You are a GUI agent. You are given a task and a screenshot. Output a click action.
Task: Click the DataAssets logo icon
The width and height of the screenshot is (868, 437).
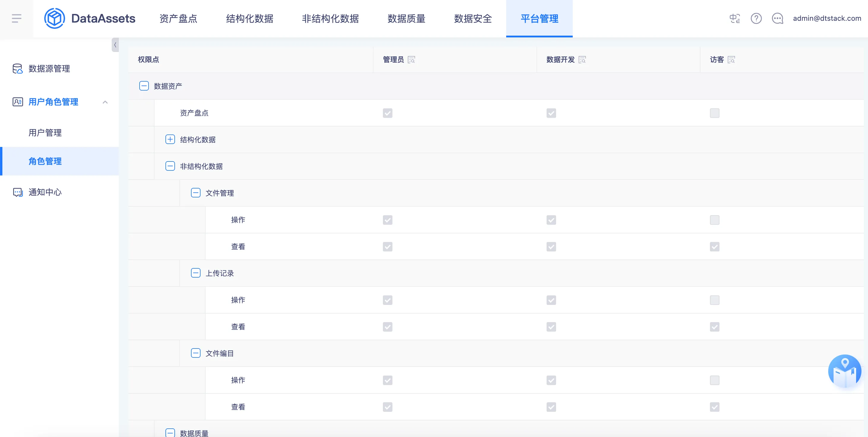click(x=54, y=18)
